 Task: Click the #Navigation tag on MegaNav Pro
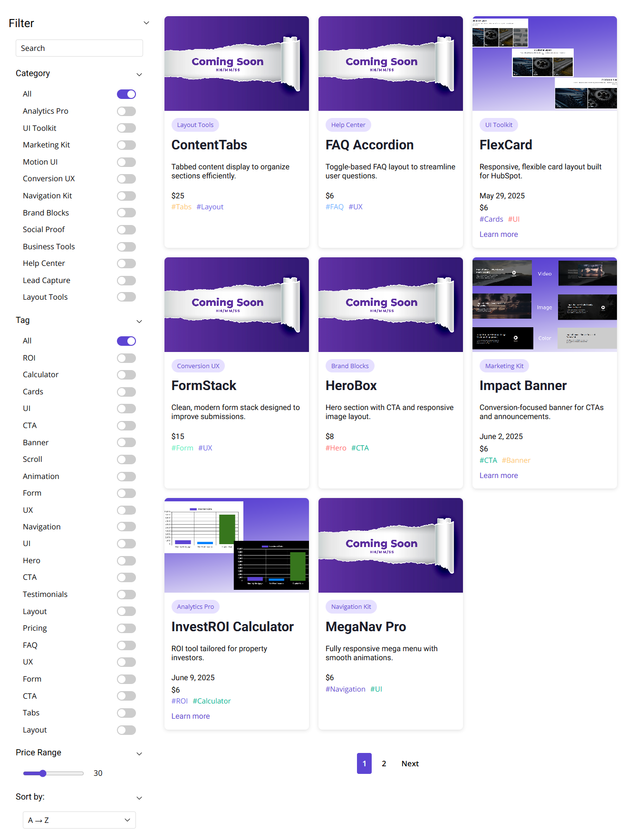tap(345, 689)
